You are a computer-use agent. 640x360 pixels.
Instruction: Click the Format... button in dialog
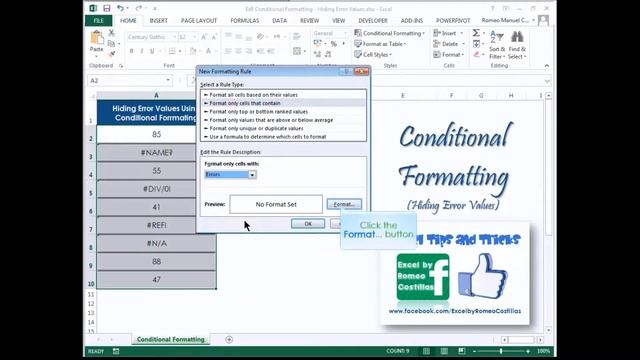pyautogui.click(x=344, y=204)
